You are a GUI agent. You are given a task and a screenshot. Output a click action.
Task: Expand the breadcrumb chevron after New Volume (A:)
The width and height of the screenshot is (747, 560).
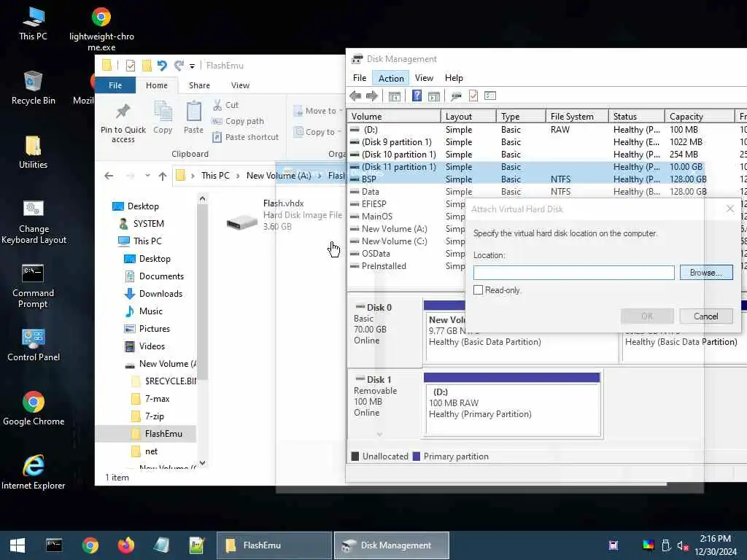pyautogui.click(x=320, y=176)
